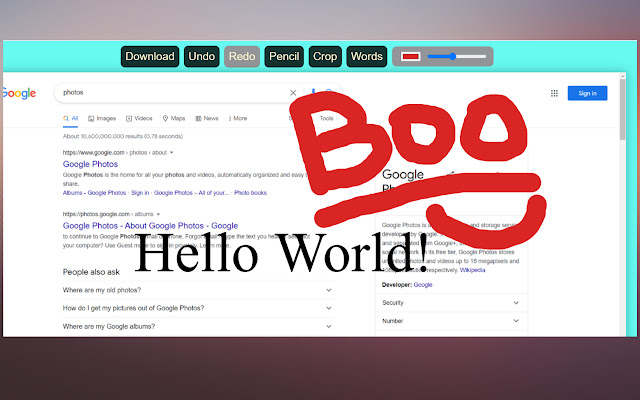Click the greyed Redo button
Viewport: 640px width, 400px height.
[242, 56]
